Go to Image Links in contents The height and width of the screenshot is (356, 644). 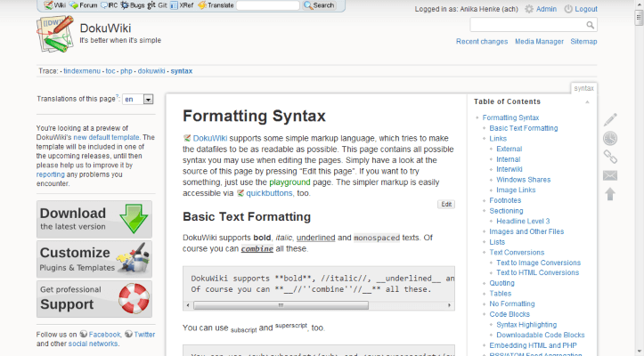tap(516, 190)
